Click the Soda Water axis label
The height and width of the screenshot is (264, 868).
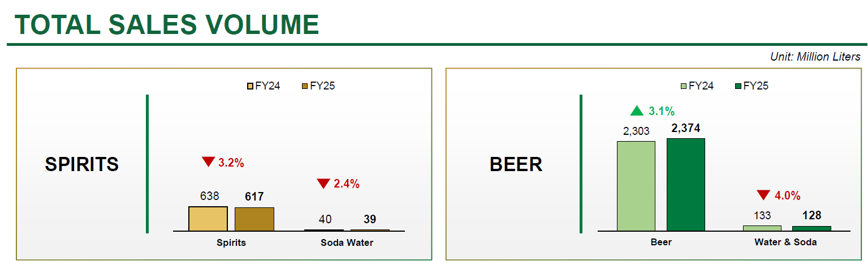[x=347, y=242]
